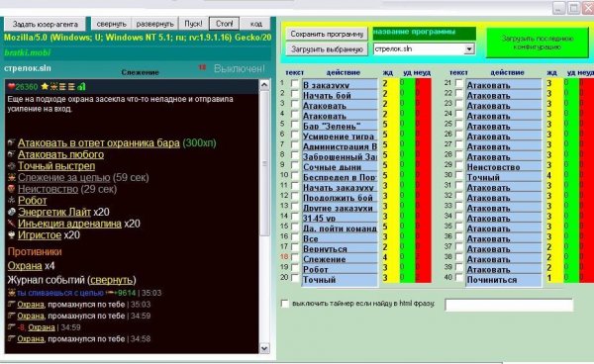The image size is (594, 364).
Task: Tick the checkbox for row 2 'Начать бой'
Action: (294, 93)
